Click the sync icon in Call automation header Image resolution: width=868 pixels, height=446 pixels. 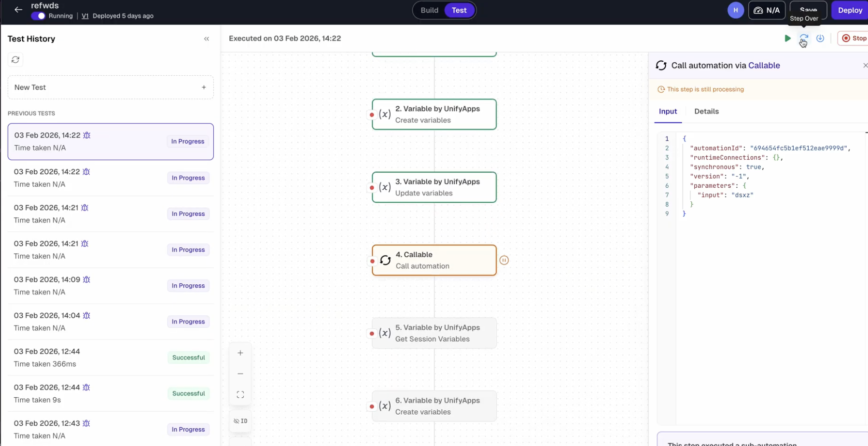point(661,66)
